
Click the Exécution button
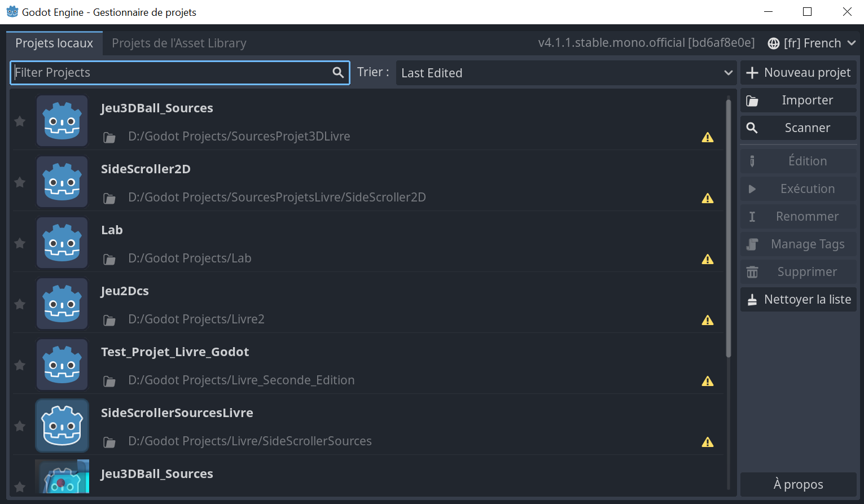[x=798, y=189]
